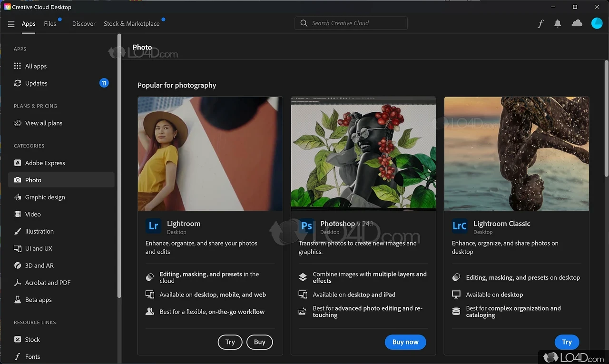
Task: Open the notifications bell
Action: pos(558,23)
